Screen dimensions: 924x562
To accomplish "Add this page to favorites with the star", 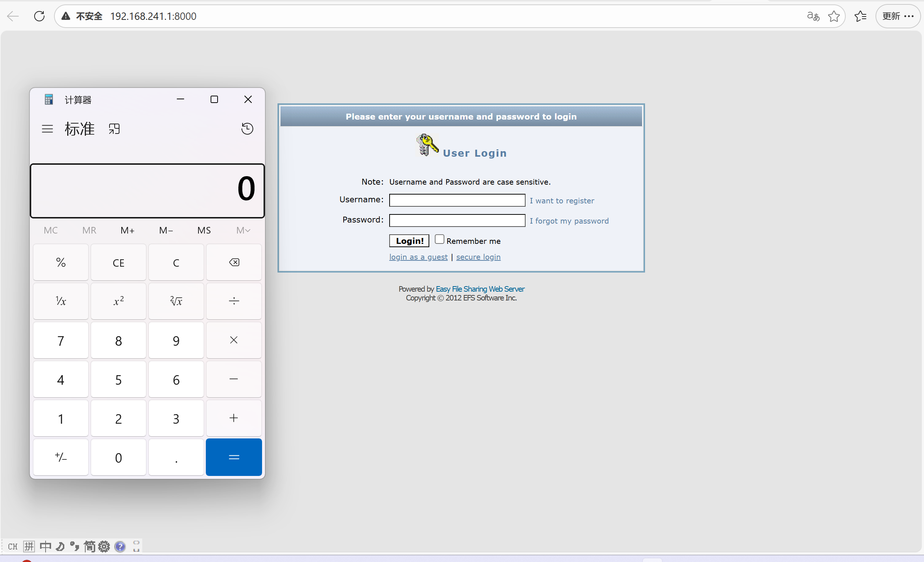I will pyautogui.click(x=833, y=16).
